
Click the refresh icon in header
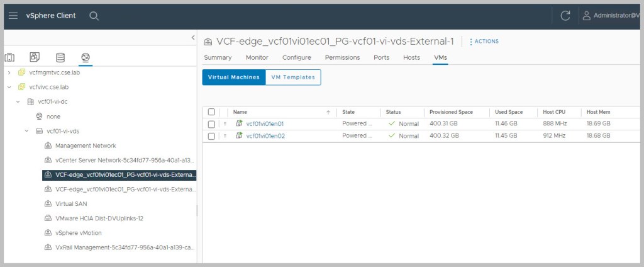(x=565, y=16)
